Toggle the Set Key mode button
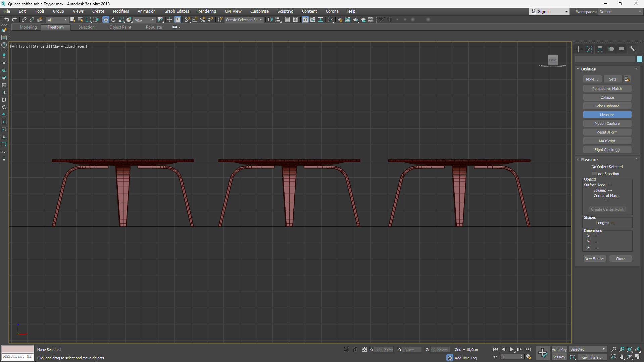Screen dimensions: 644x362 [x=559, y=357]
